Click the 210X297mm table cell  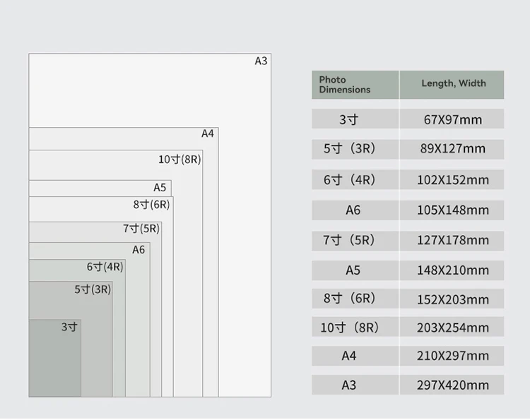tap(452, 356)
